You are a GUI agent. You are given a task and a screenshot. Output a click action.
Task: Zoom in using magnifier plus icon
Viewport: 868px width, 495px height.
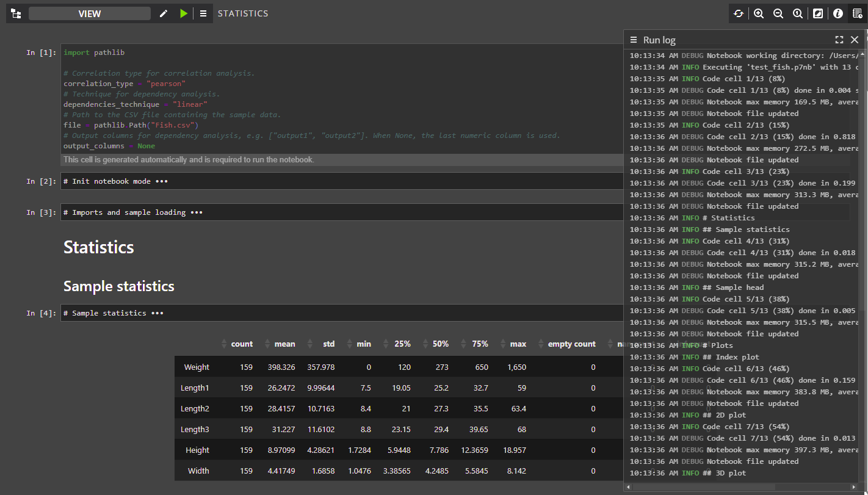point(759,13)
